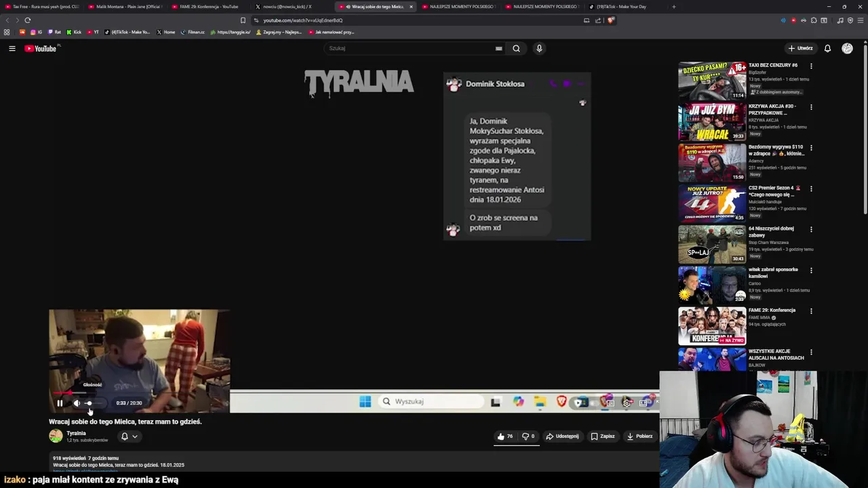This screenshot has width=868, height=488.
Task: Click the Wyszukaj taskbar search box
Action: [x=431, y=401]
